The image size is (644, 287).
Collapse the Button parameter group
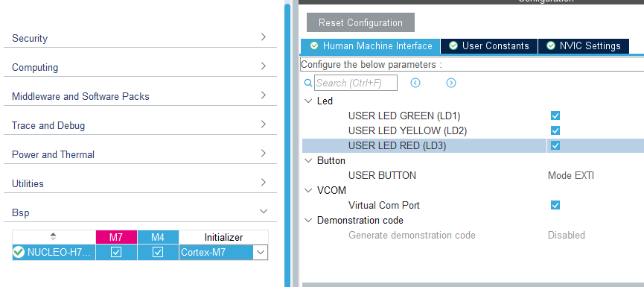(308, 160)
